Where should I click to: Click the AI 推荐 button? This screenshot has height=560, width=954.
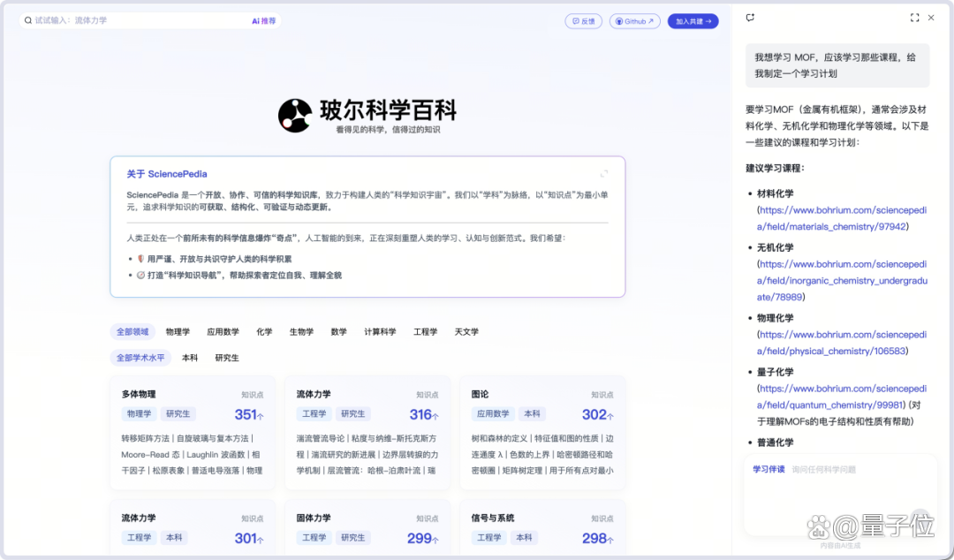click(x=263, y=20)
